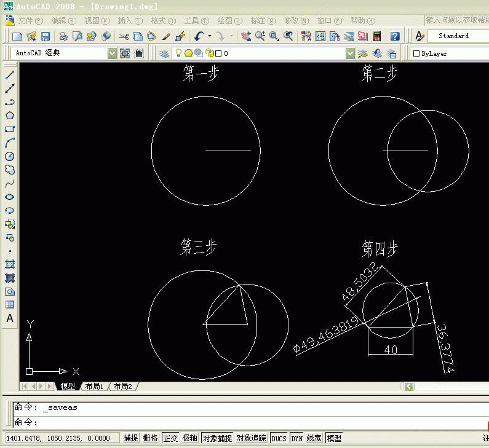Select the Arc tool
Screen dimensions: 489x448
(x=10, y=143)
